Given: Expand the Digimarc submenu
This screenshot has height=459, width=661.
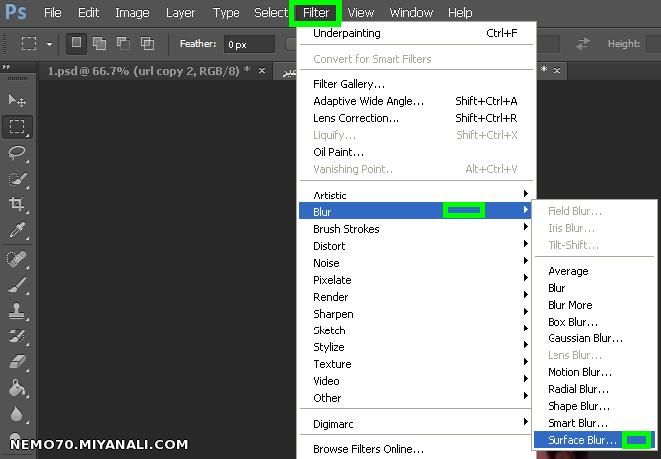Looking at the screenshot, I should coord(415,424).
